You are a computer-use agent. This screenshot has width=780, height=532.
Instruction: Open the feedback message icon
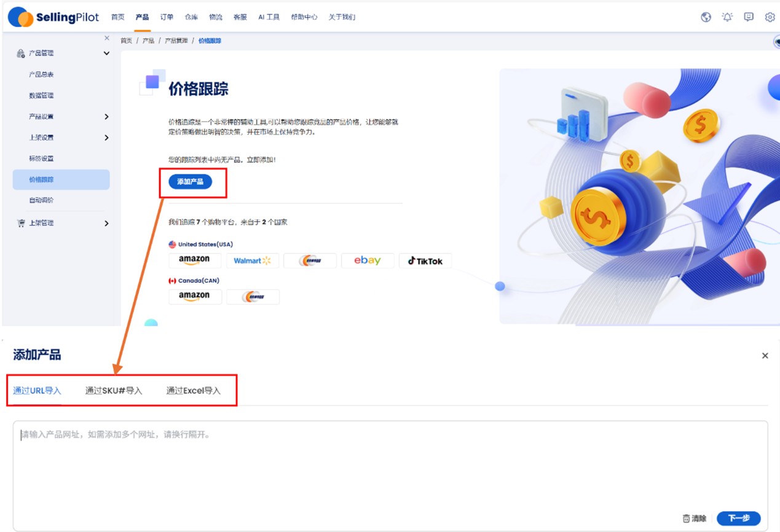click(x=749, y=17)
